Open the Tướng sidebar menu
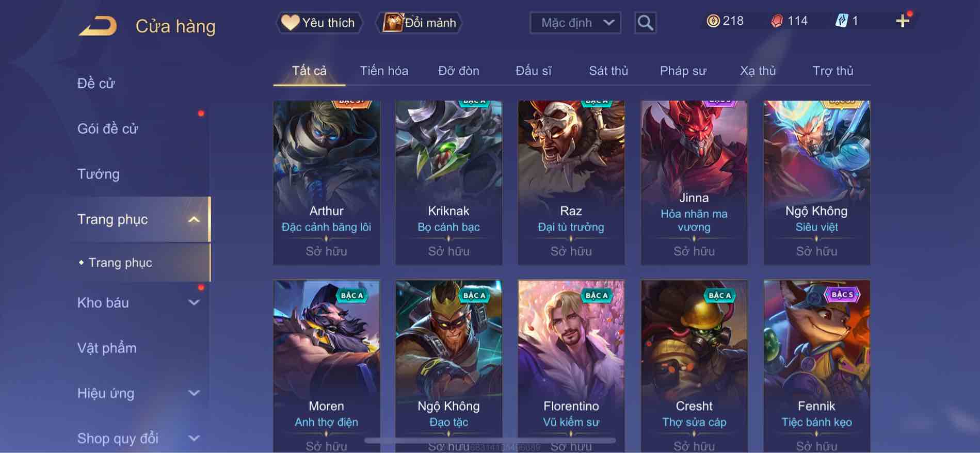This screenshot has height=453, width=980. point(99,174)
